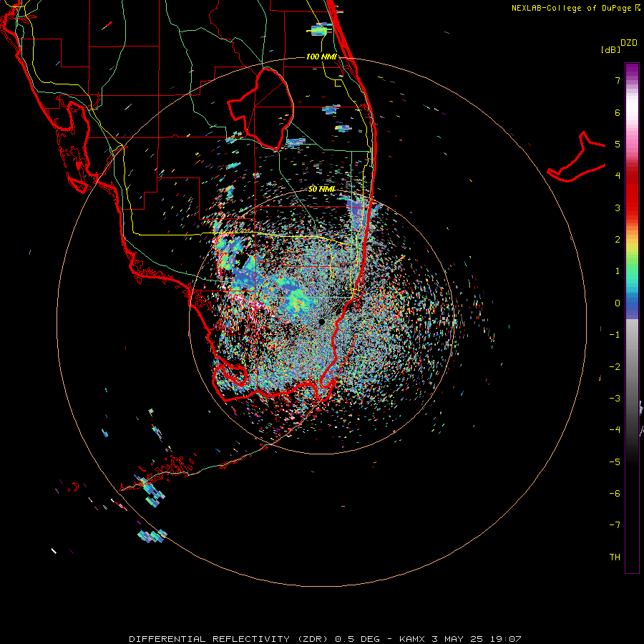Click the black KAMX radar site dot
Viewport: 644px width, 644px height.
tap(322, 321)
